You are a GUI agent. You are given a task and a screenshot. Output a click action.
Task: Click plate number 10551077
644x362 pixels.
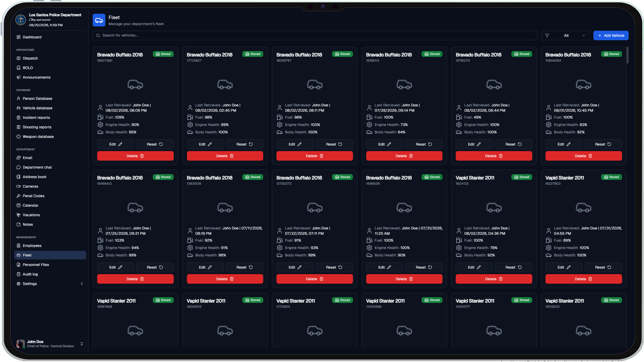point(463,307)
